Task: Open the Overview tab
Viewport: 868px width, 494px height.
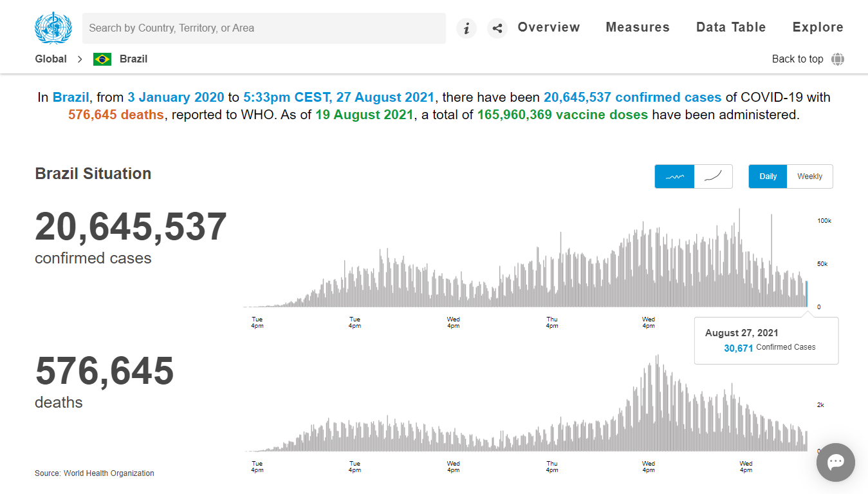Action: click(549, 27)
